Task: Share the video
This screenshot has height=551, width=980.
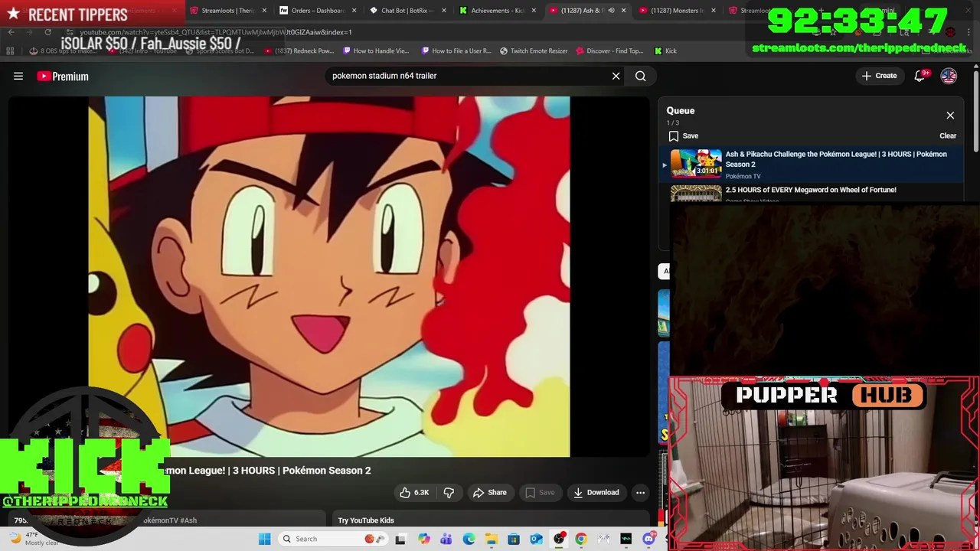Action: click(x=490, y=492)
